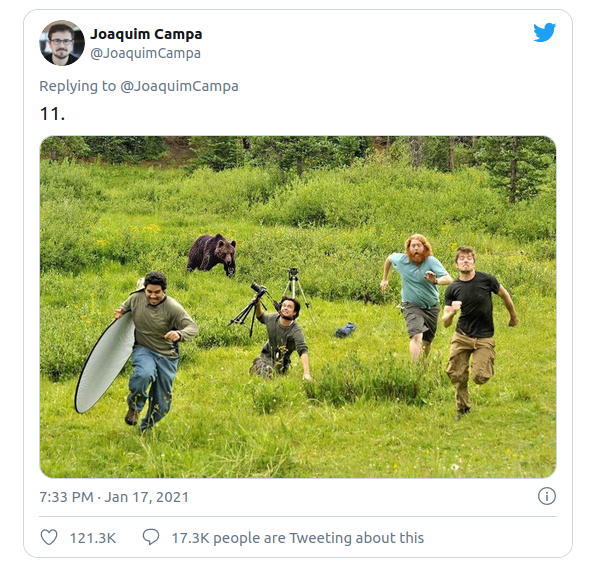Click the reply speech bubble icon
The image size is (589, 573).
coord(151,537)
